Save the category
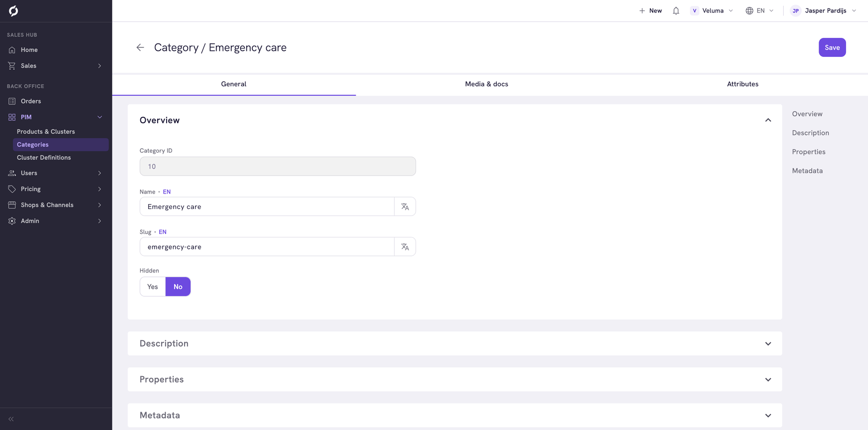This screenshot has height=430, width=868. coord(832,47)
